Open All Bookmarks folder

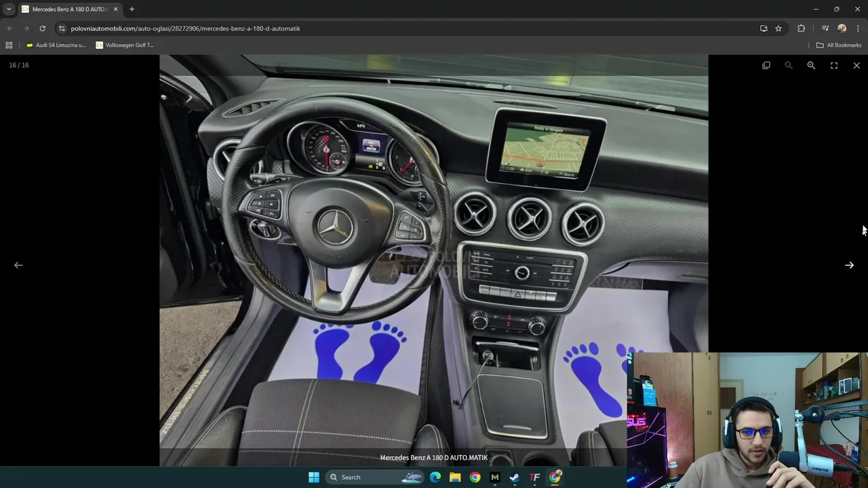(839, 45)
